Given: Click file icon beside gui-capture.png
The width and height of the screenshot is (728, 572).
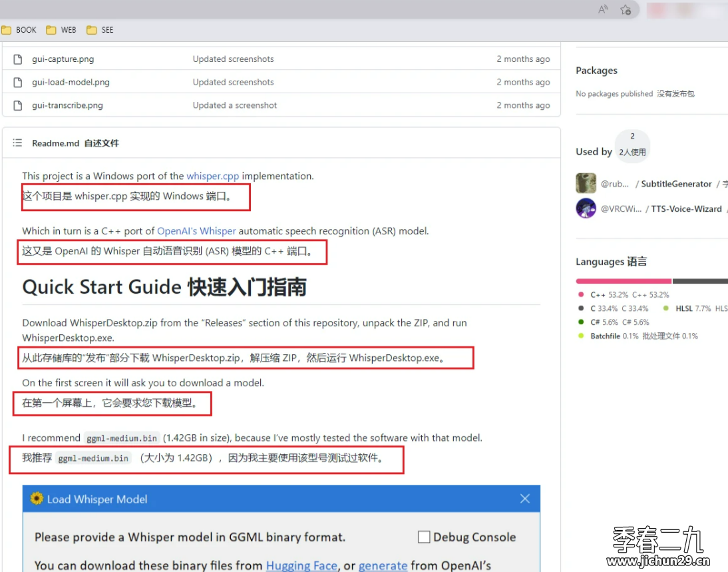Looking at the screenshot, I should [x=18, y=59].
